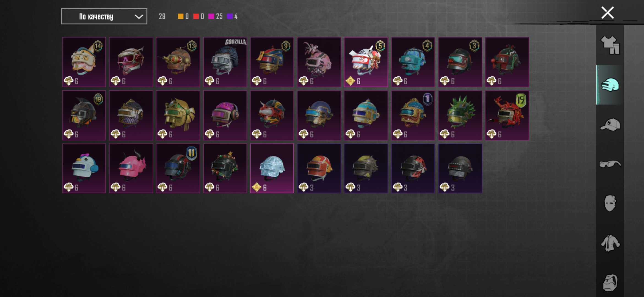Open the По качеству sort dropdown

click(x=104, y=16)
